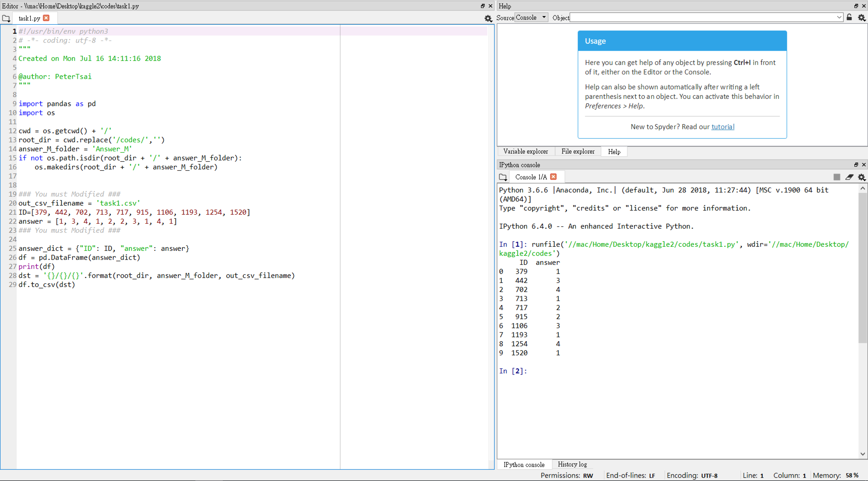Viewport: 868px width, 481px height.
Task: Toggle the Help pane lock icon
Action: pos(849,17)
